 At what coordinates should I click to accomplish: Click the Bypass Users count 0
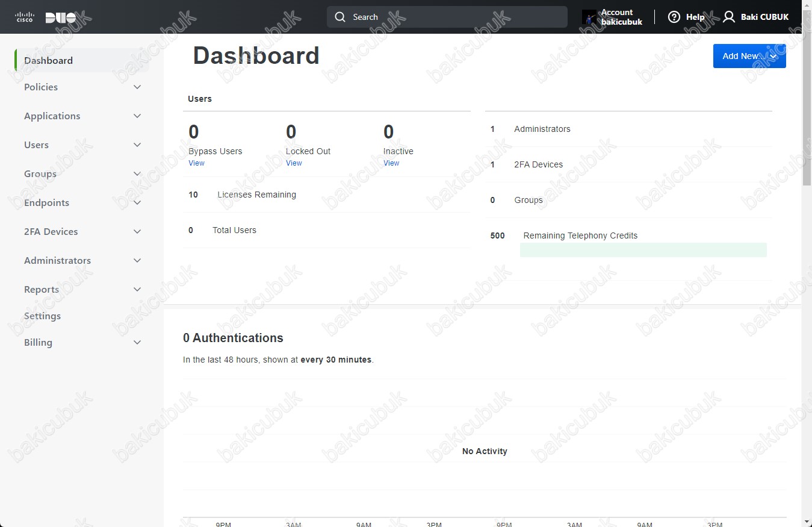pos(194,132)
